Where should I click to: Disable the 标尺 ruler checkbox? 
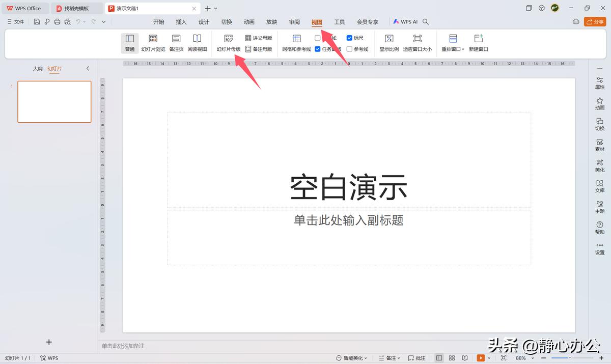[x=348, y=37]
